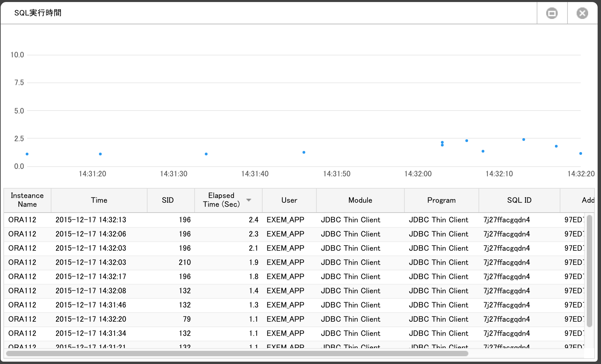The image size is (601, 364).
Task: Sort by Instance Name column header
Action: tap(27, 200)
